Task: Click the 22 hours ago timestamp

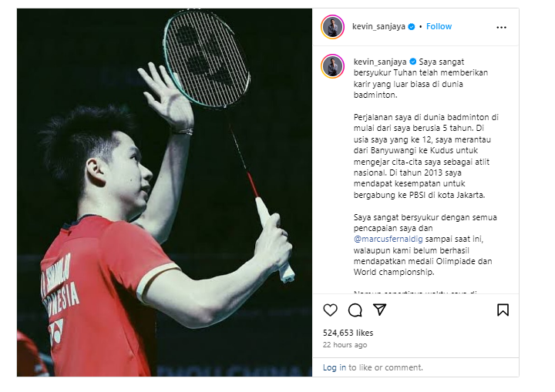Action: tap(345, 344)
